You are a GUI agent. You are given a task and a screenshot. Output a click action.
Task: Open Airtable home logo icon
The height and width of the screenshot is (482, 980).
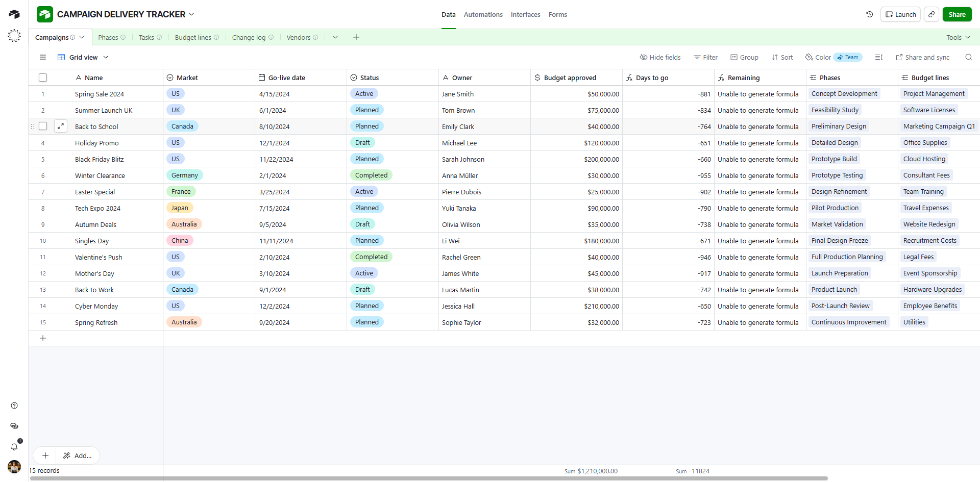pos(14,14)
